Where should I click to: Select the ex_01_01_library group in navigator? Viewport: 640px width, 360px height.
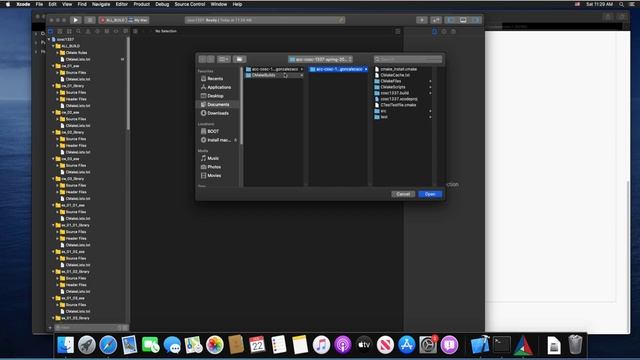tap(75, 225)
